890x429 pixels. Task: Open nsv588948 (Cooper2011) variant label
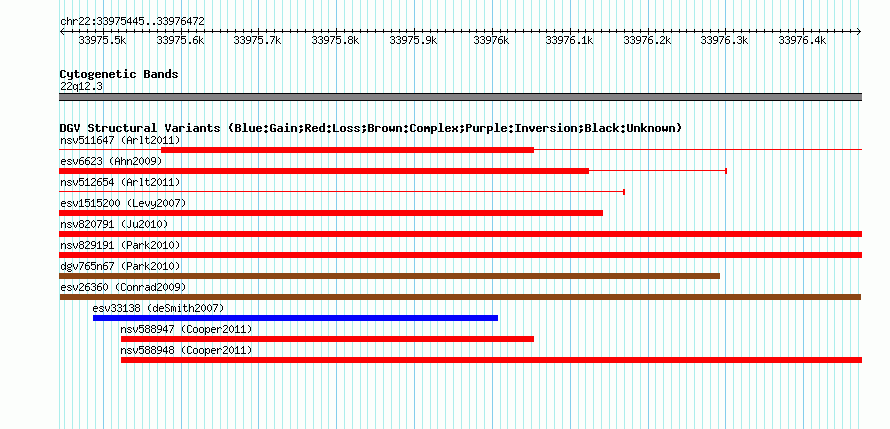click(x=186, y=350)
